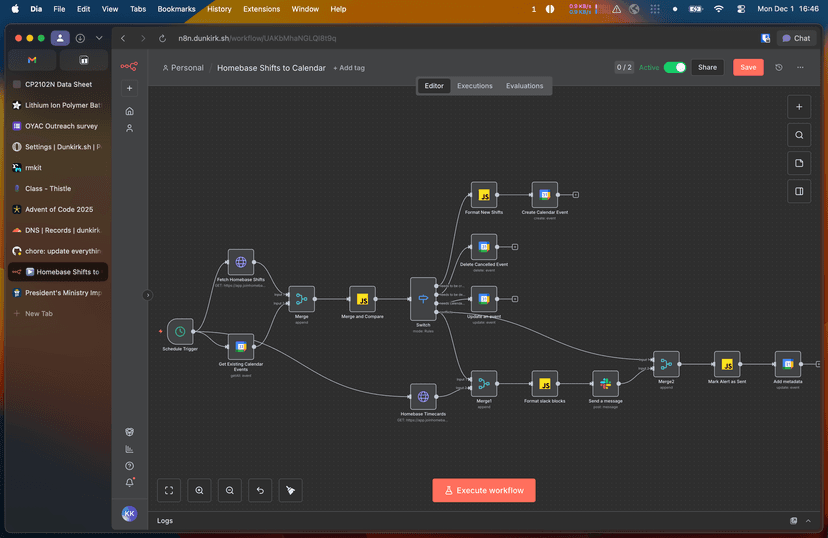Open the Send a message Slack node

click(x=604, y=383)
